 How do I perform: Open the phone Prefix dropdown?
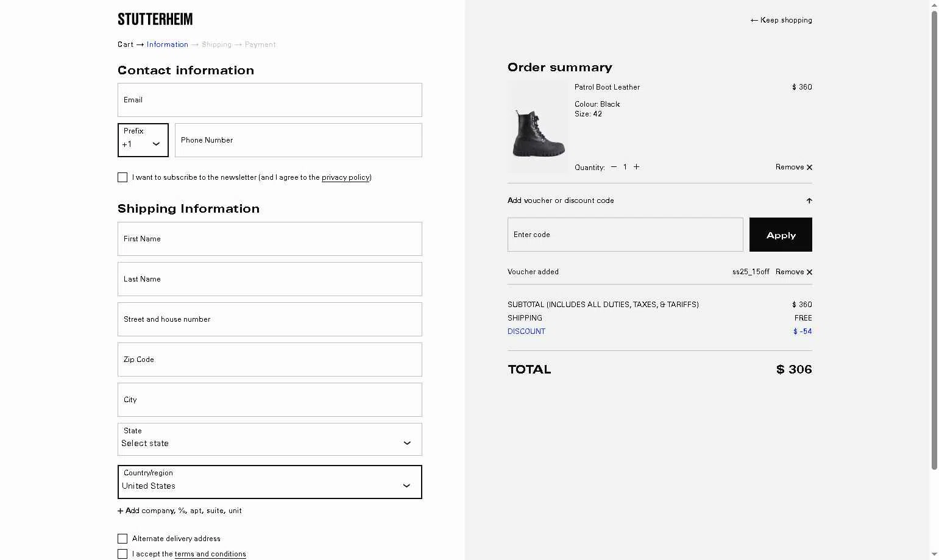(x=143, y=140)
